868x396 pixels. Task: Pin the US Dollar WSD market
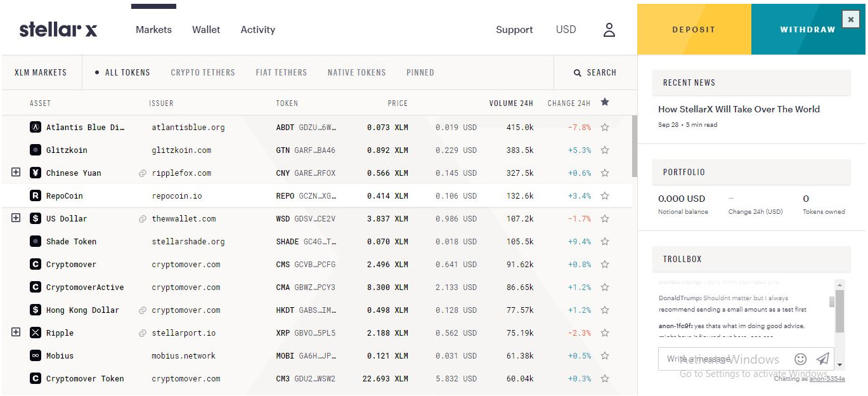[x=605, y=218]
